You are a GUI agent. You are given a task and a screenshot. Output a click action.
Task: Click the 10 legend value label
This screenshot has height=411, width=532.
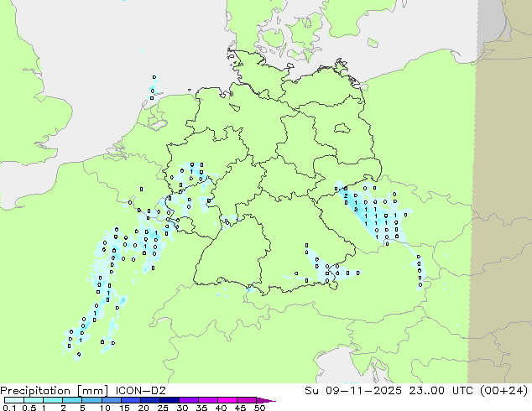point(105,408)
